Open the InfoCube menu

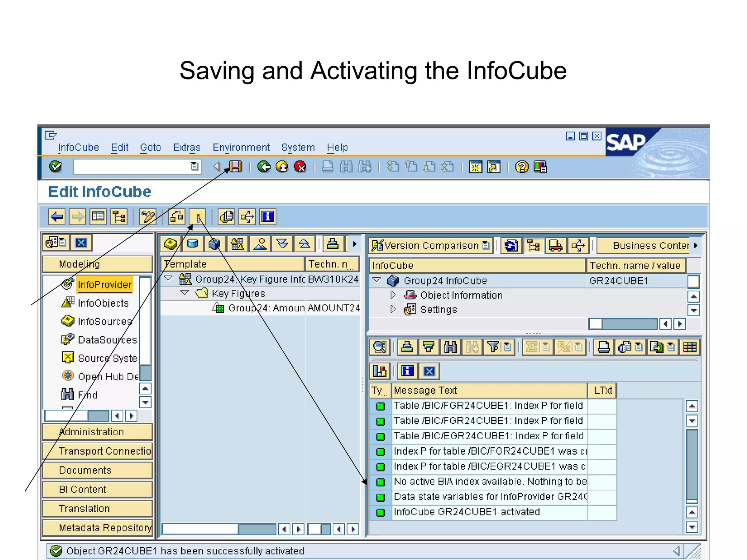78,147
